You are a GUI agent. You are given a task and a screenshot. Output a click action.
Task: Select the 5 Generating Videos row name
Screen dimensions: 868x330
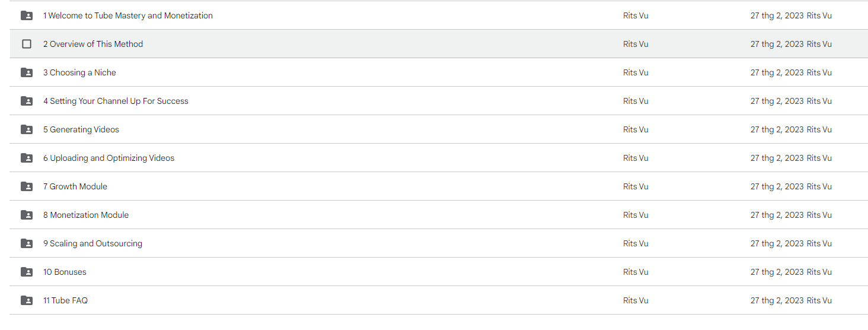81,129
